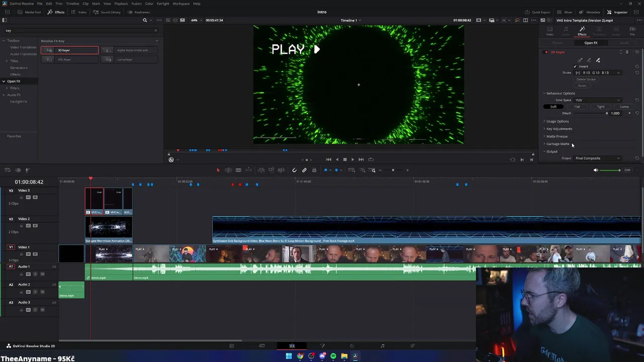
Task: Toggle auto track selector on Video 1
Action: pos(28,254)
